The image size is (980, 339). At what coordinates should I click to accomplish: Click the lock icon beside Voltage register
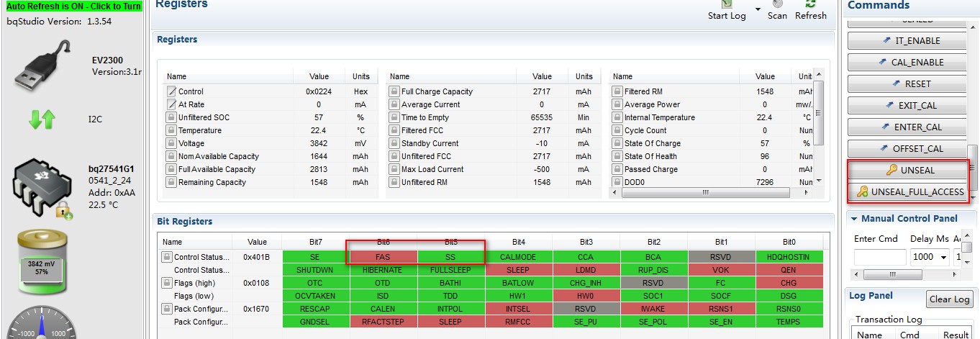(x=171, y=143)
